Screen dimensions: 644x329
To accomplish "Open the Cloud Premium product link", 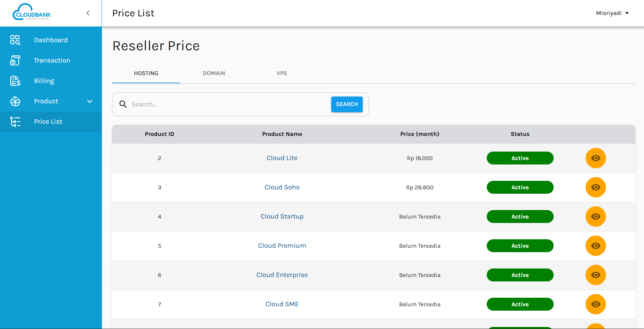I will click(x=282, y=246).
